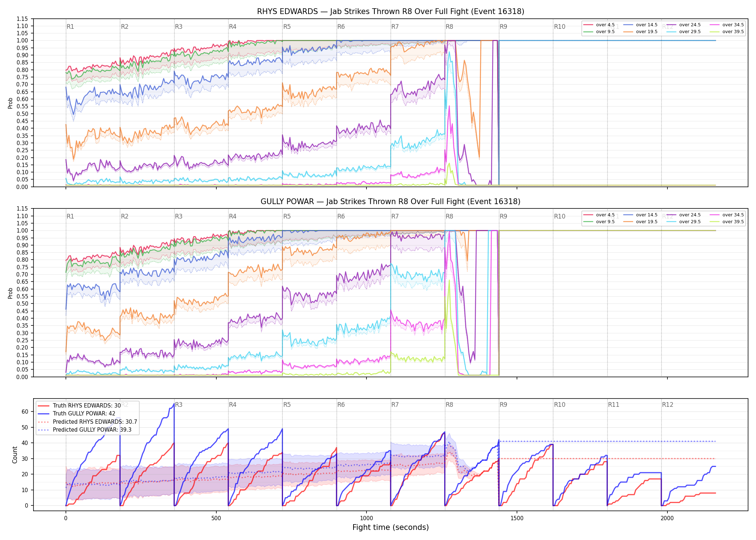Screen dimensions: 756x540
Task: Click the 'Count' y-axis label
Action: (15, 455)
